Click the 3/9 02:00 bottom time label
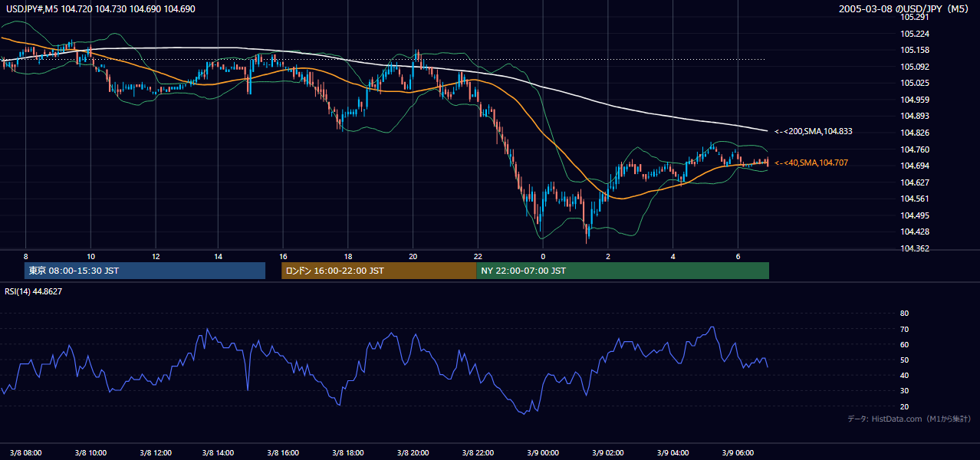 coord(608,452)
